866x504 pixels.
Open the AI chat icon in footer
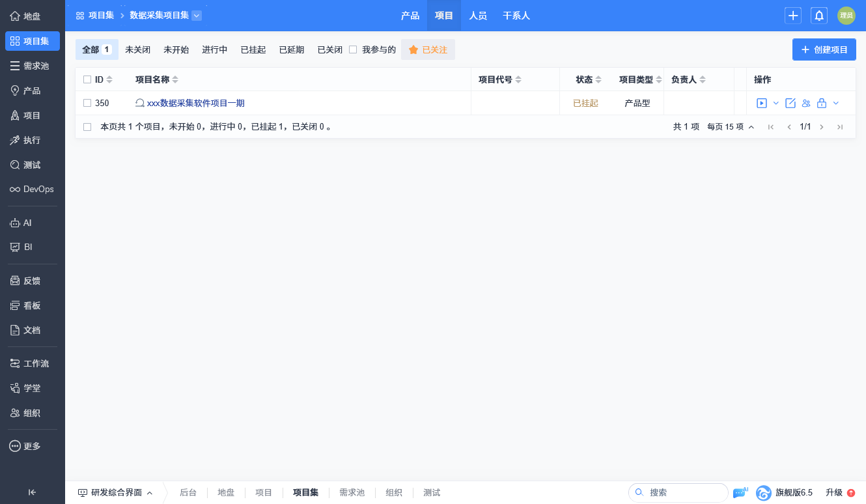pos(740,492)
